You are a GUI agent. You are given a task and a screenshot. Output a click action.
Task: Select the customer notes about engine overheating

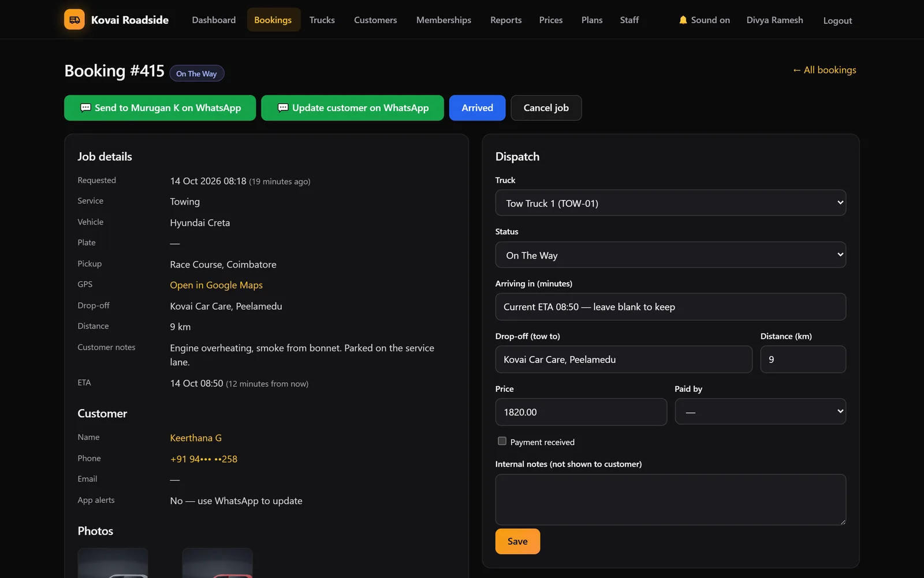(302, 355)
